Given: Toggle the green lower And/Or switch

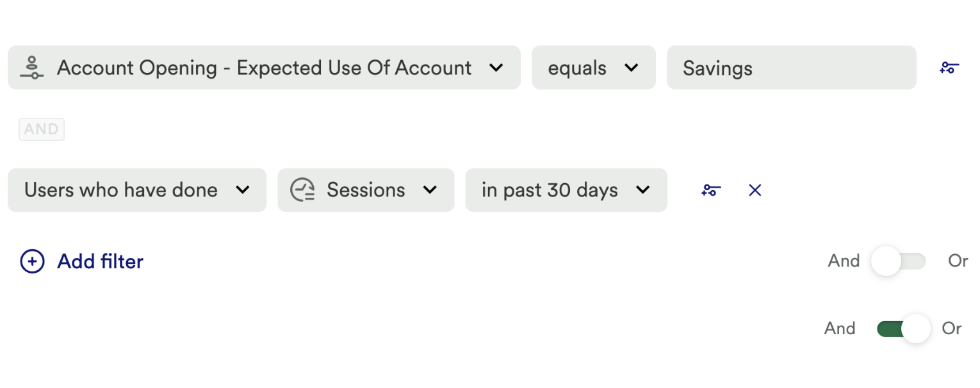Looking at the screenshot, I should pos(903,328).
